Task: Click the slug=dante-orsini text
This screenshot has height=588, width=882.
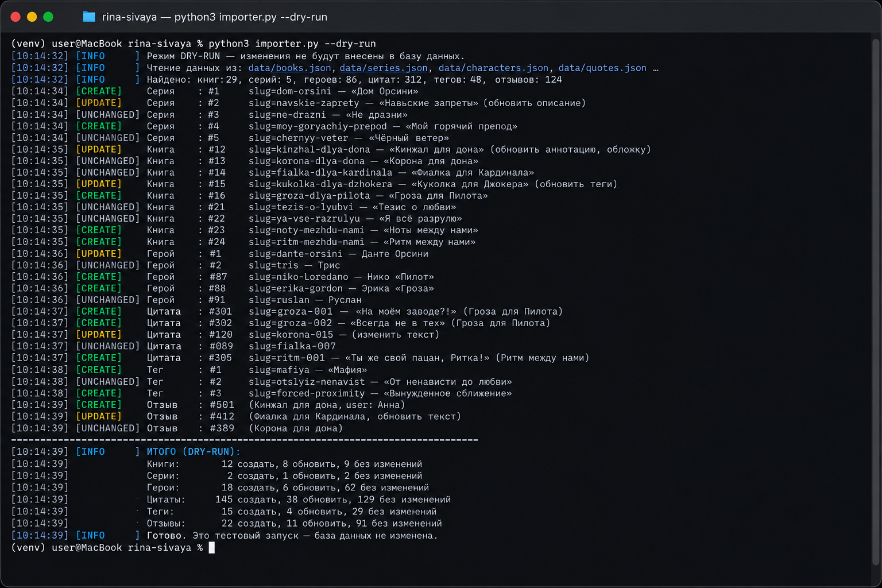Action: coord(295,254)
